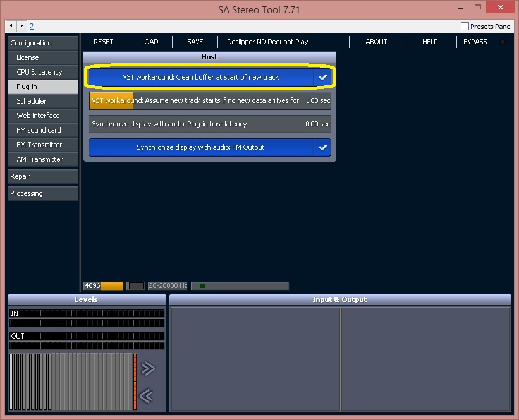Click the RESET button

pyautogui.click(x=103, y=42)
